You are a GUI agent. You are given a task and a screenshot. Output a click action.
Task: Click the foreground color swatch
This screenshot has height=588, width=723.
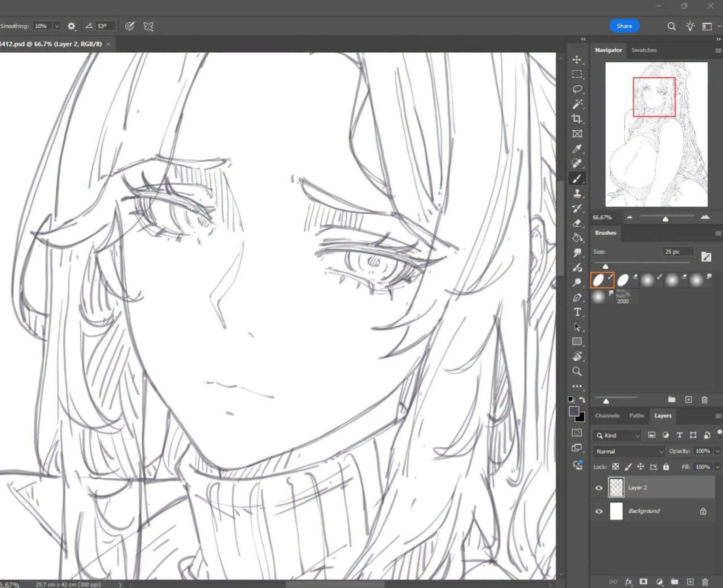(x=574, y=411)
